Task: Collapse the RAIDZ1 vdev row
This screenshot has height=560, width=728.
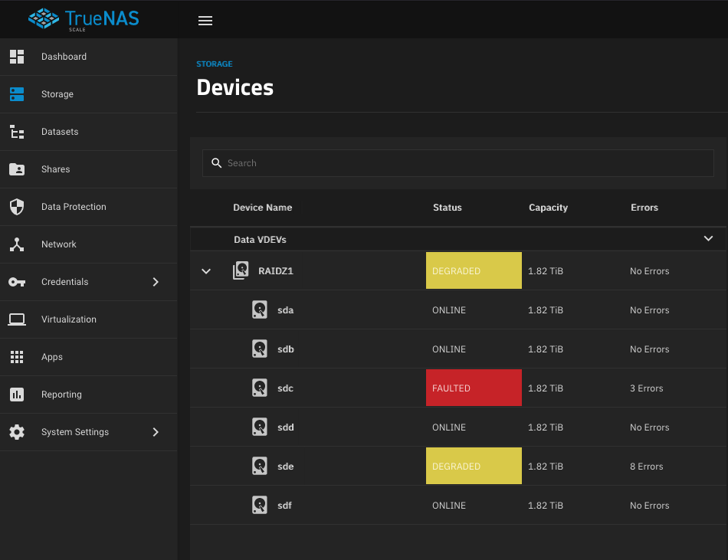Action: (x=206, y=271)
